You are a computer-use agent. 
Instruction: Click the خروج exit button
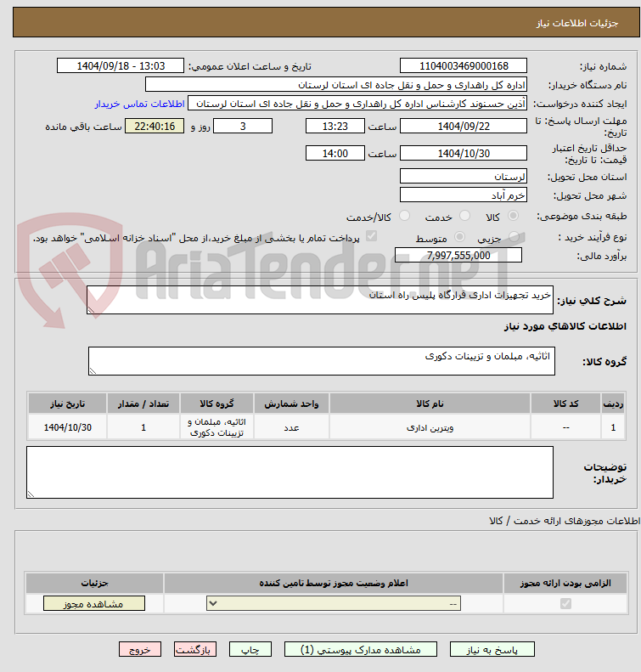140,649
